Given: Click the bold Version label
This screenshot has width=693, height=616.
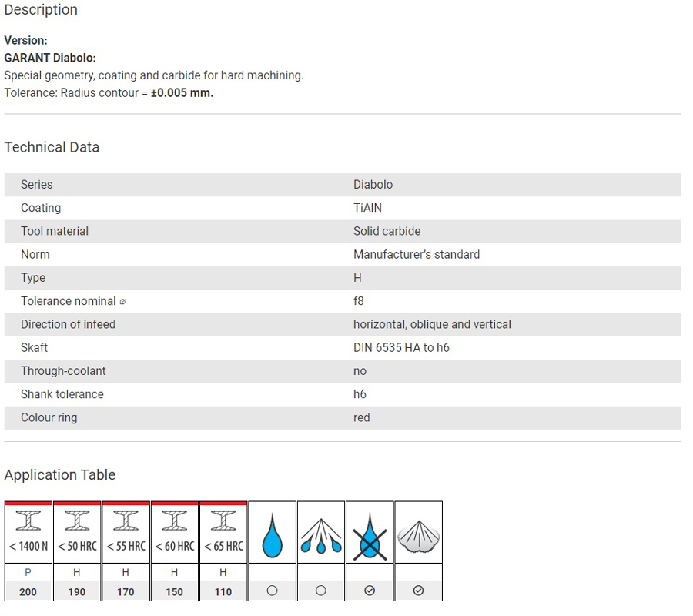Looking at the screenshot, I should tap(25, 41).
